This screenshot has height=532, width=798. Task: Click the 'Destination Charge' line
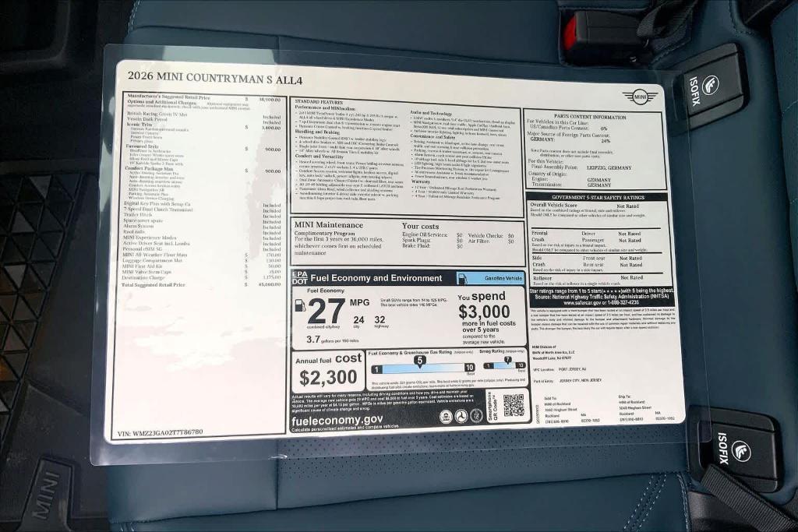tap(143, 278)
